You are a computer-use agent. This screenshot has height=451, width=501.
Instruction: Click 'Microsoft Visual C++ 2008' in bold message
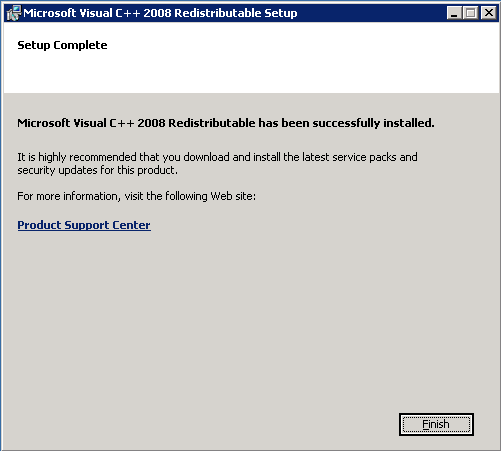click(x=91, y=123)
